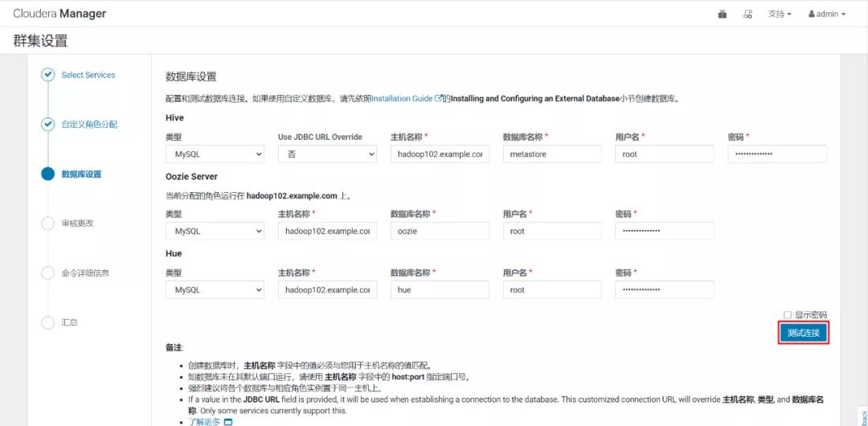Click the Hive password field
The image size is (868, 426).
tap(777, 154)
